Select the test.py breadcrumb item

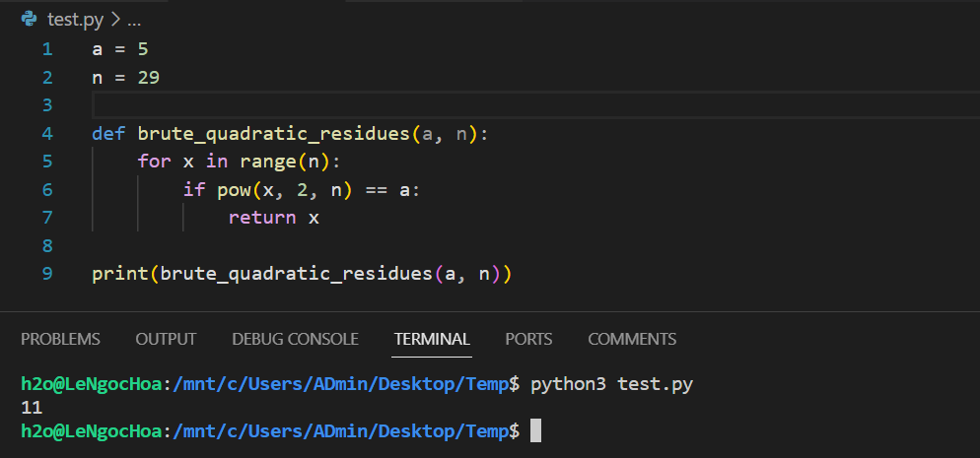click(75, 19)
